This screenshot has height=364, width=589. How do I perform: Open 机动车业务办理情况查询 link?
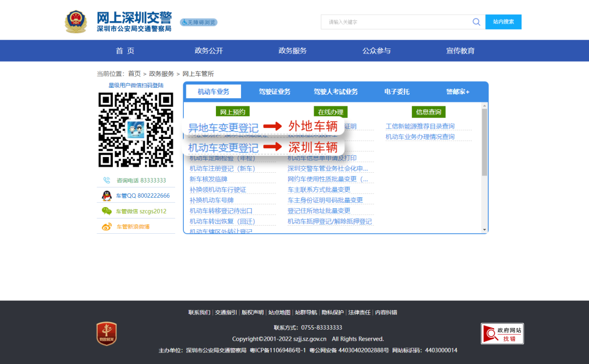click(x=420, y=137)
